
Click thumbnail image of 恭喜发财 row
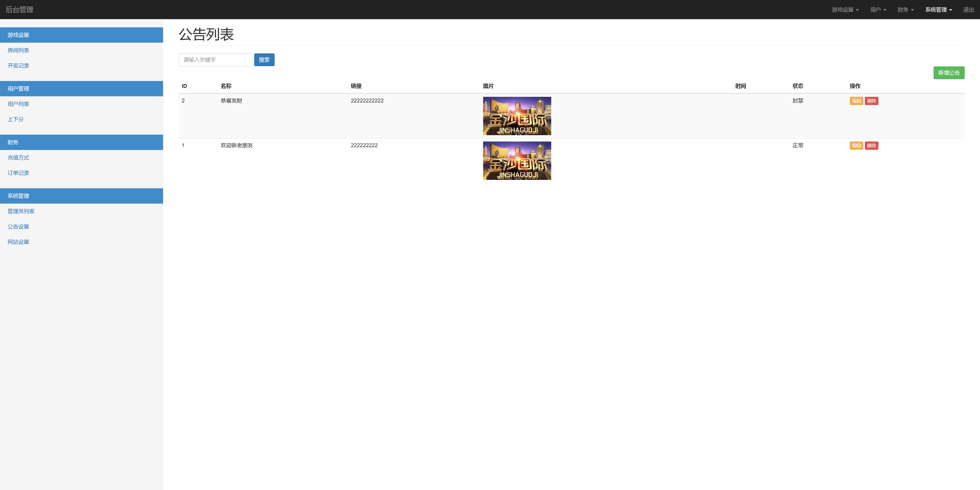[x=517, y=116]
